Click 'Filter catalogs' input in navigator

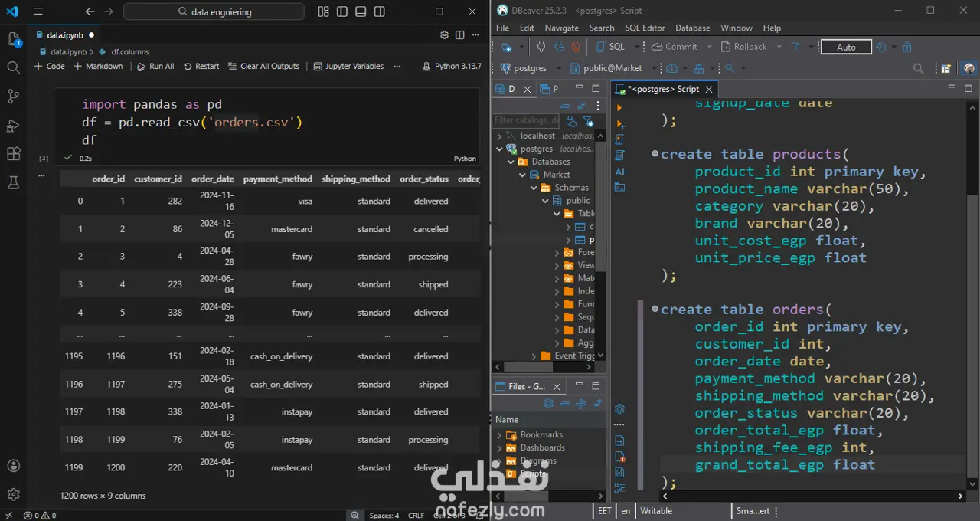click(527, 120)
